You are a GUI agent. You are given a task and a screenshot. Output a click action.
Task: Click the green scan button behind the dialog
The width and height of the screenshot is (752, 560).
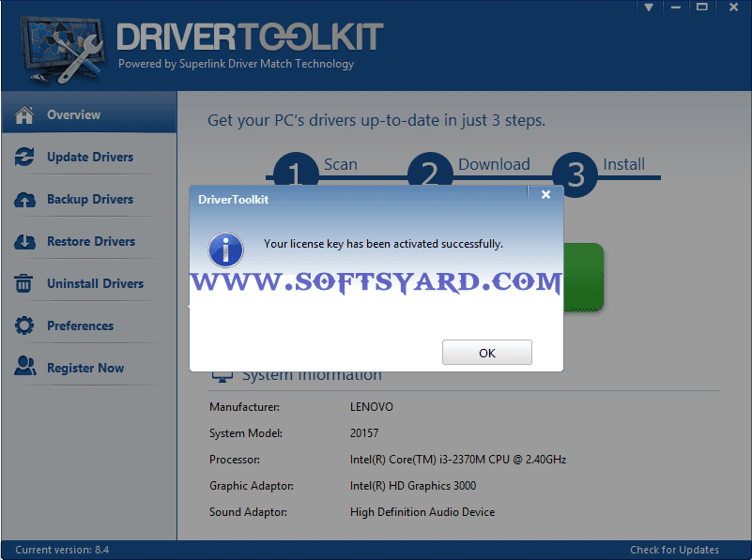[x=584, y=277]
